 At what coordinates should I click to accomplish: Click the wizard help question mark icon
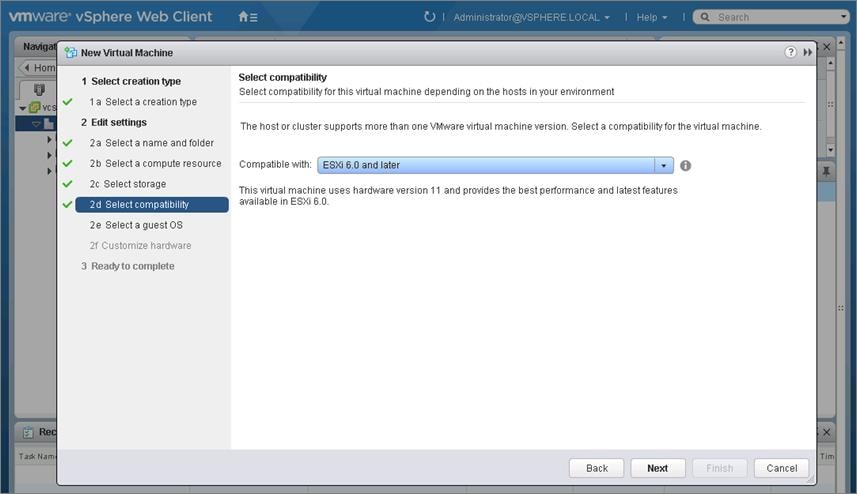click(x=790, y=52)
